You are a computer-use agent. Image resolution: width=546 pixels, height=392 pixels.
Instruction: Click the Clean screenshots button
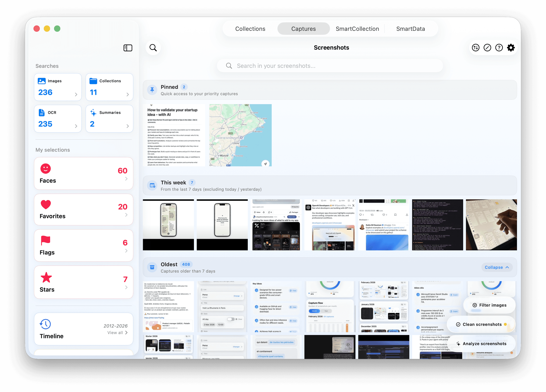pyautogui.click(x=481, y=324)
